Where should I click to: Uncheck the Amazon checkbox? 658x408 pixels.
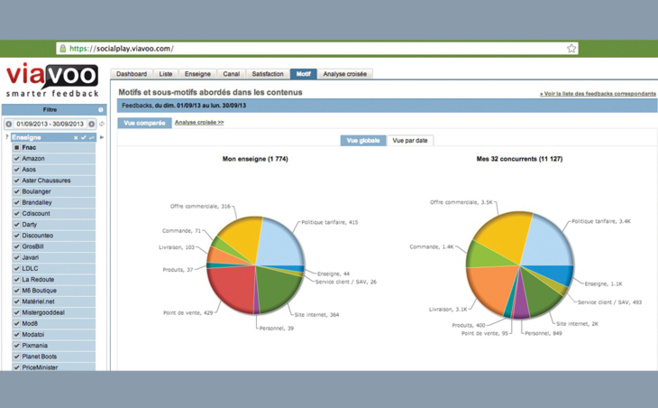coord(17,158)
